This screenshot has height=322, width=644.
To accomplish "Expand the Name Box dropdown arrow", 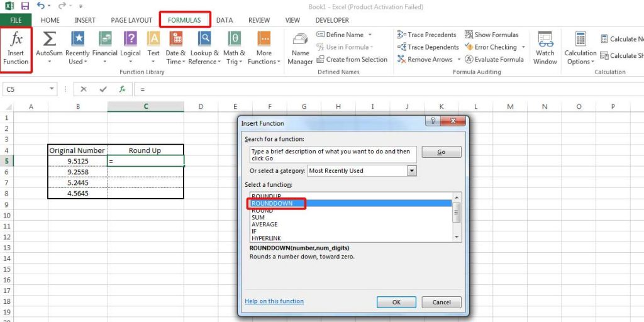I will [x=52, y=89].
